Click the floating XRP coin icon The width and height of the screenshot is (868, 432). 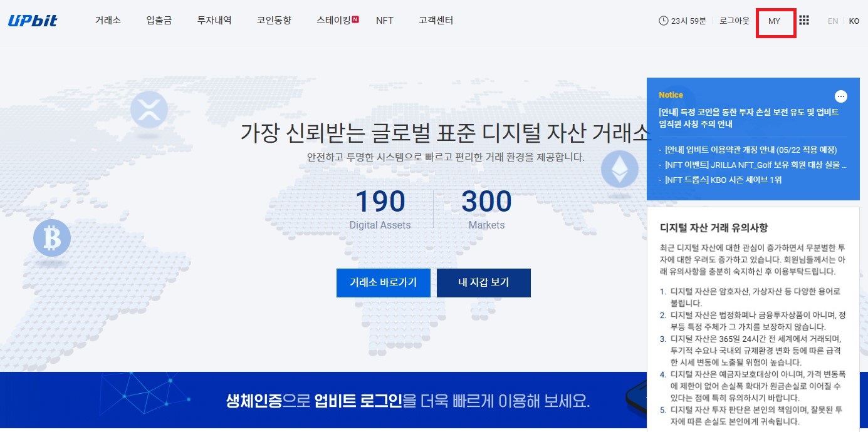[149, 110]
